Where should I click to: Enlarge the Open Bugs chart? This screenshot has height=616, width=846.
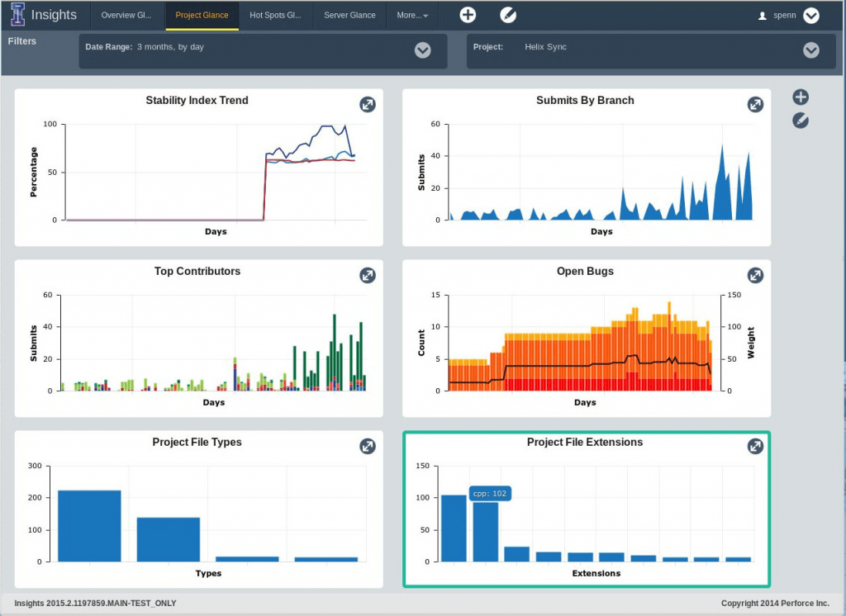point(755,275)
